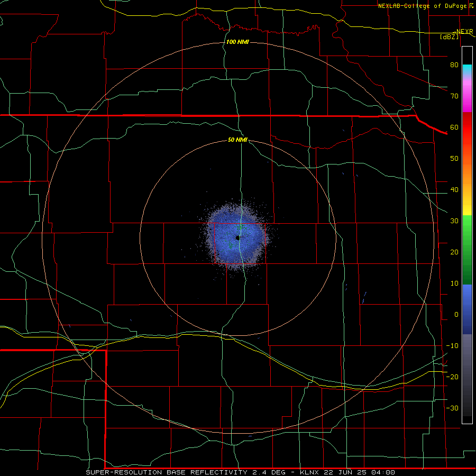Click the [dBZ] unit label
476x476 pixels.
449,36
